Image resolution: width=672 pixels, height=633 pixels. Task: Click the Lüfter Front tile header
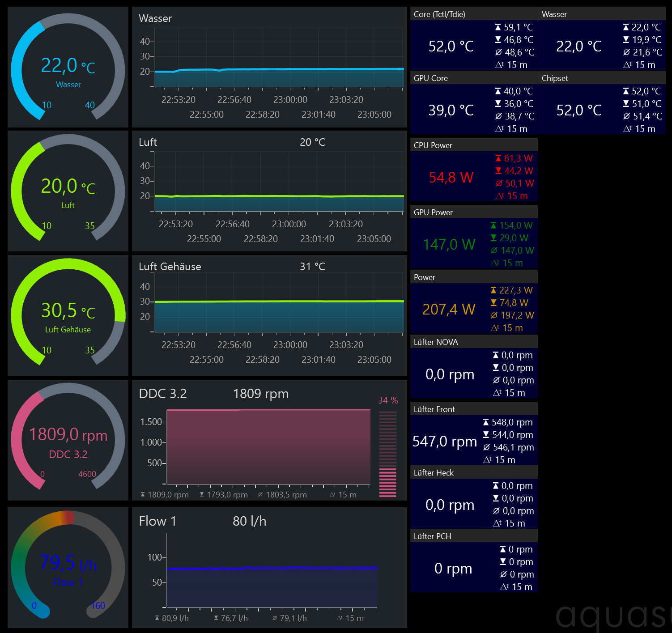474,409
